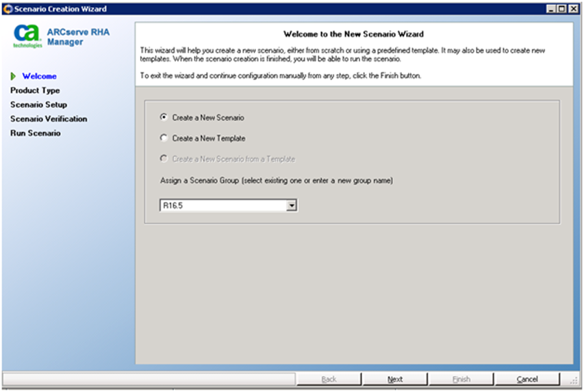Click the Welcome to the New Scenario Wizard heading

coord(353,34)
